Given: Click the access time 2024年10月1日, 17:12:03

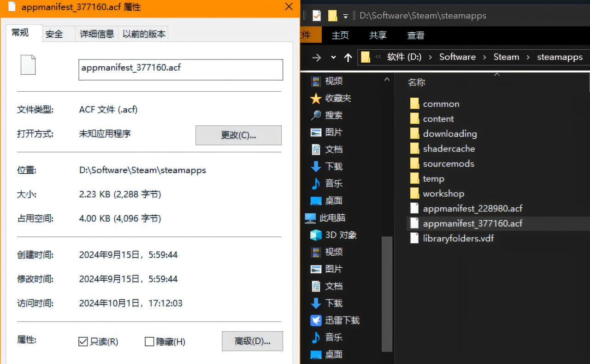Looking at the screenshot, I should [x=131, y=303].
